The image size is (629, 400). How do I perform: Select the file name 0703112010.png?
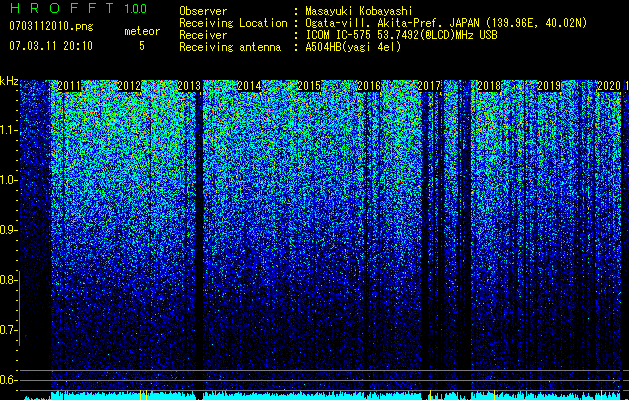click(51, 26)
